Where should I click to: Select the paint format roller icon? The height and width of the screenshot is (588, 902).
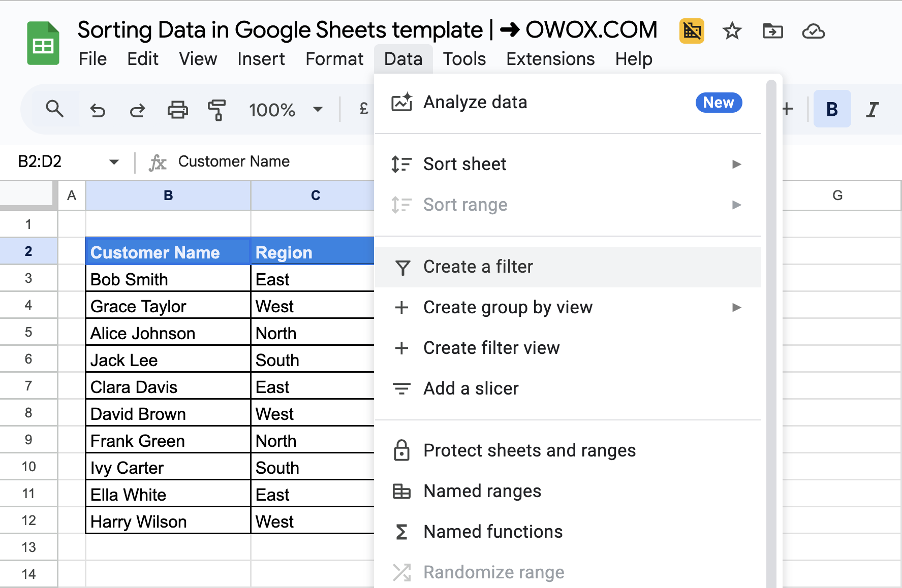217,110
